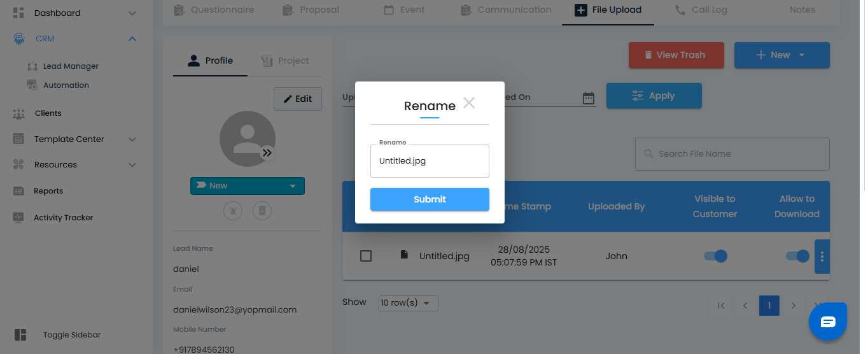This screenshot has height=354, width=868.
Task: Click the Submit button
Action: pos(430,199)
